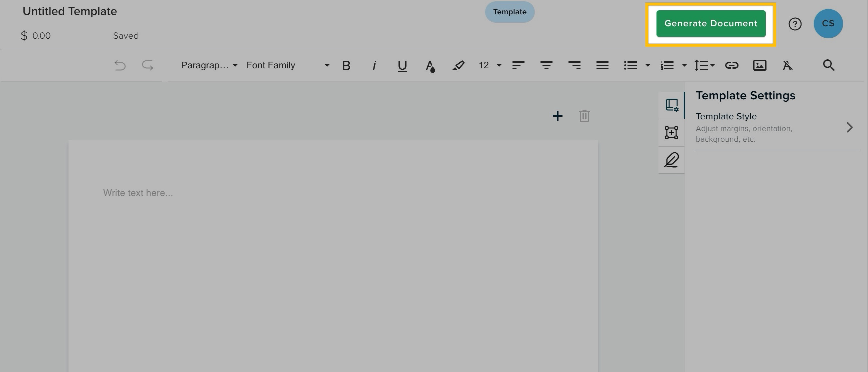
Task: Expand the numbered list style arrow
Action: (684, 65)
